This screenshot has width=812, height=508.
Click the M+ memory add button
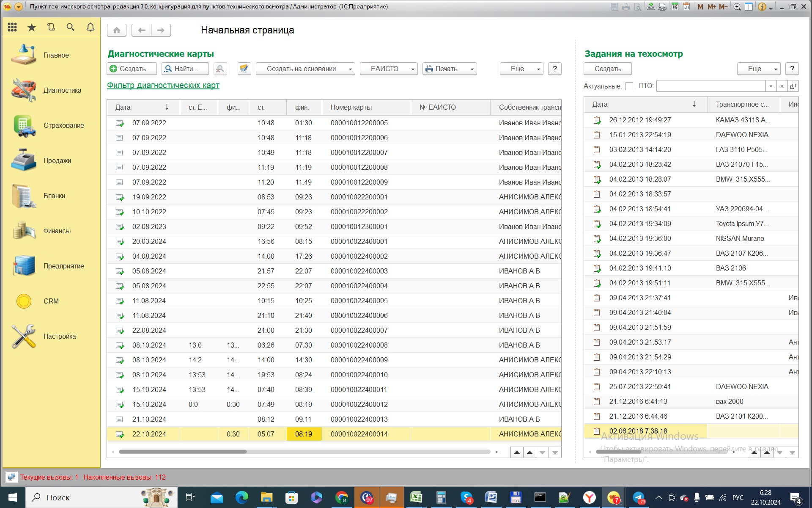pyautogui.click(x=712, y=7)
